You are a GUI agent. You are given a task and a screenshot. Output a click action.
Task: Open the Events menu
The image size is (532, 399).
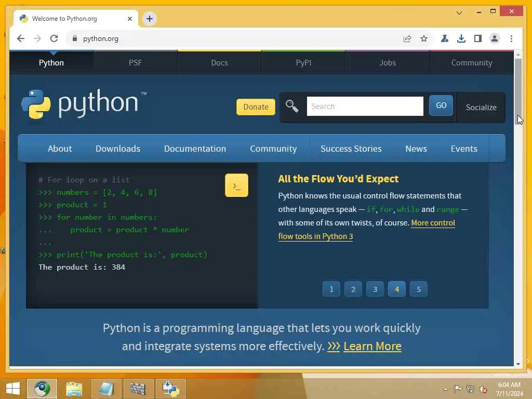(464, 149)
